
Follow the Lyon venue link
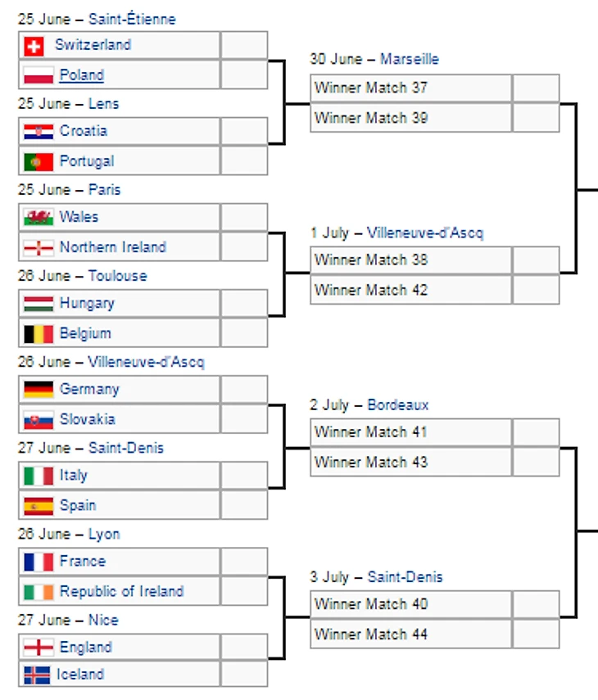104,535
